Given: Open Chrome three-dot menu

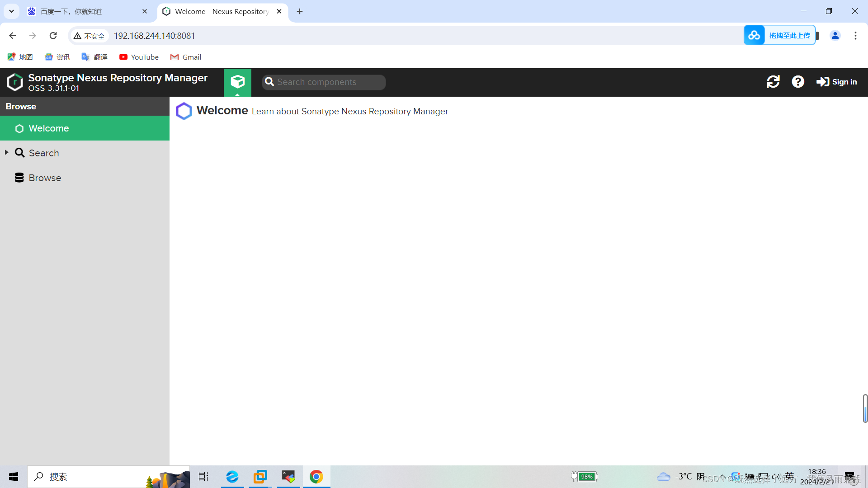Looking at the screenshot, I should click(855, 36).
